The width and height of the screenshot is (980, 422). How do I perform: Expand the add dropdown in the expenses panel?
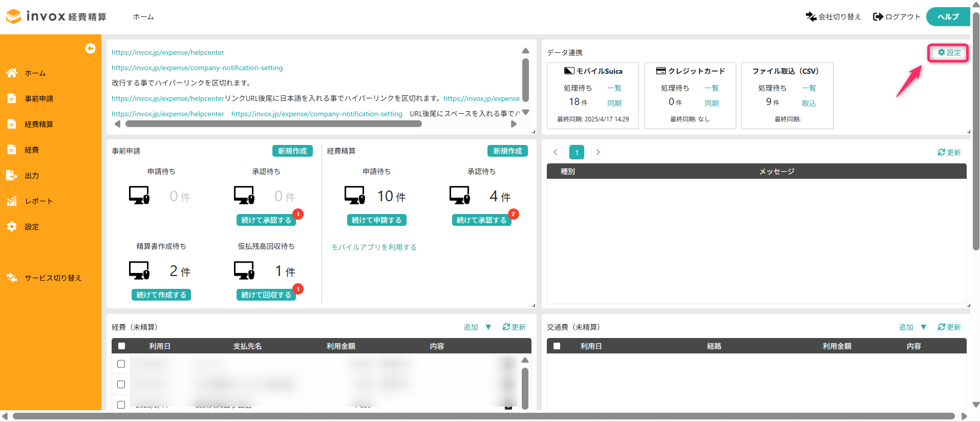click(488, 327)
